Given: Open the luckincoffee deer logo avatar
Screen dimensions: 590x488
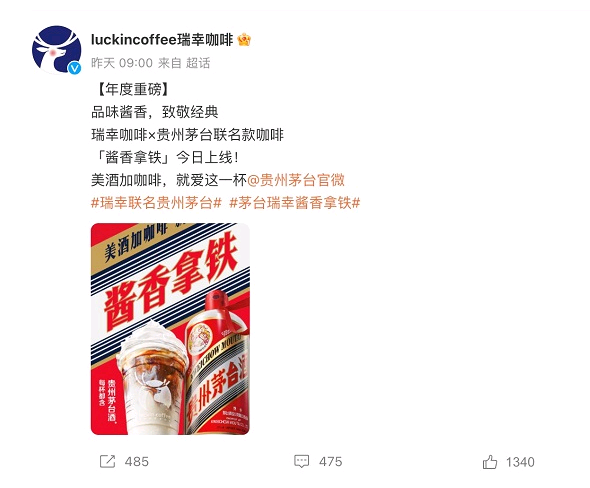Looking at the screenshot, I should pos(56,50).
